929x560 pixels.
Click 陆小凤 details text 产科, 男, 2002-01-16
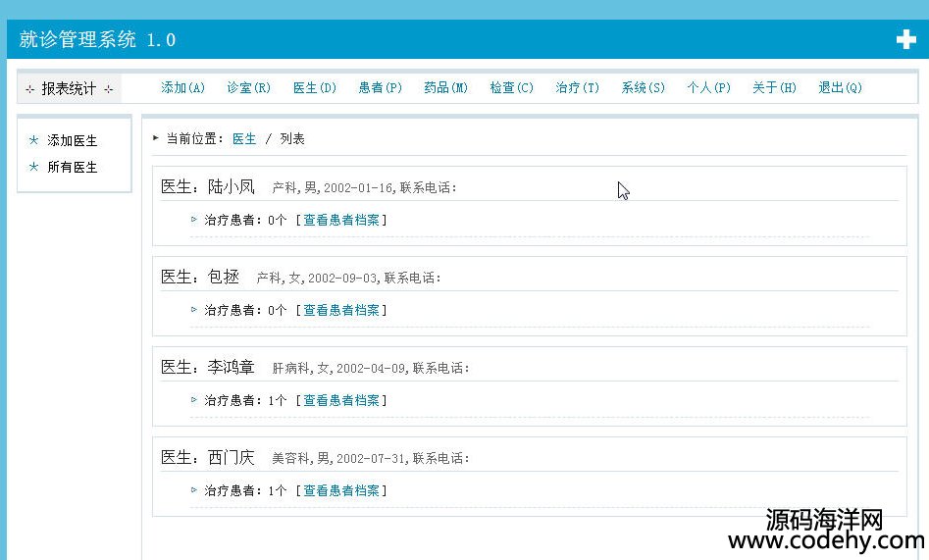pos(333,188)
